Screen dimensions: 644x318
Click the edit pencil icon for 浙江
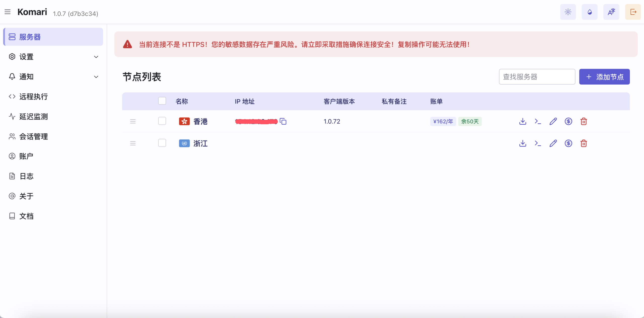[553, 143]
